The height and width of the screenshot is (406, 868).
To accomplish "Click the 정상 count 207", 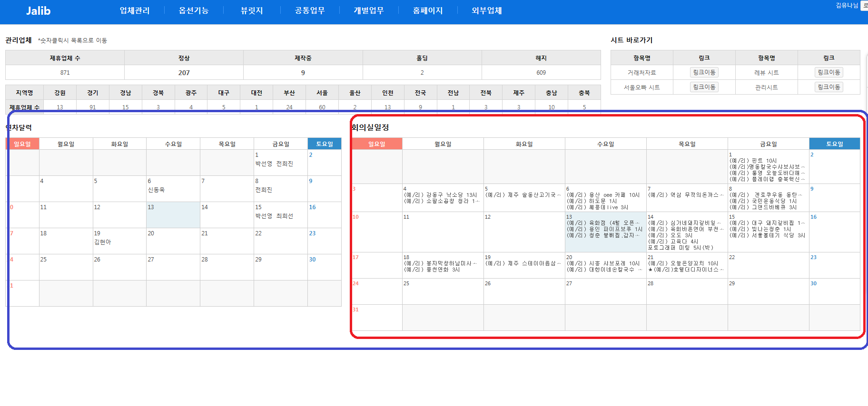I will pos(184,73).
